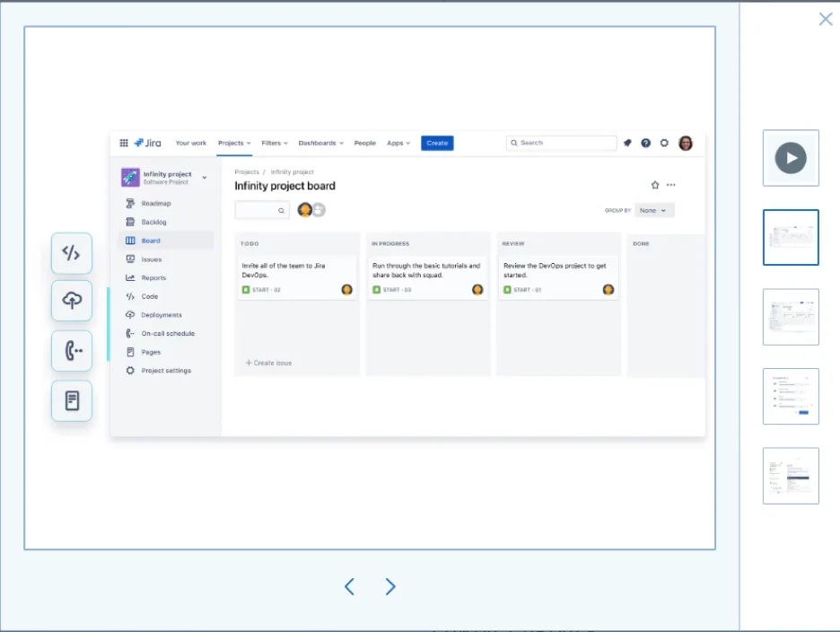This screenshot has height=632, width=840.
Task: Select the fourth gallery thumbnail
Action: point(791,396)
